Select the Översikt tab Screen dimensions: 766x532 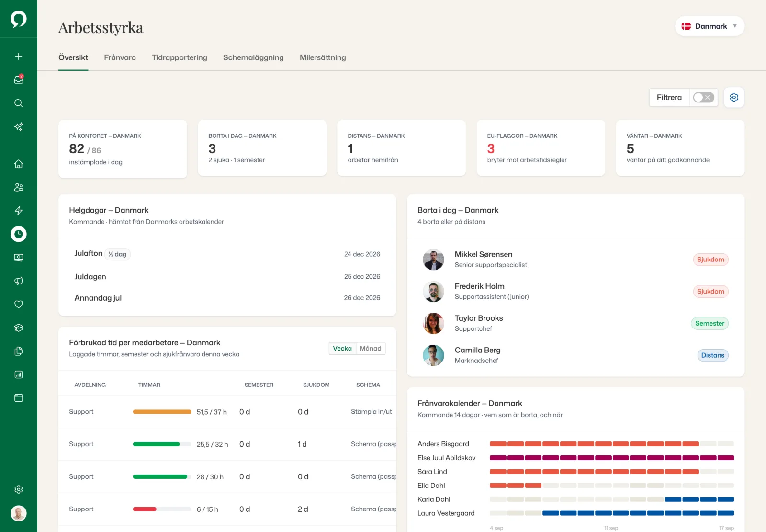[73, 57]
